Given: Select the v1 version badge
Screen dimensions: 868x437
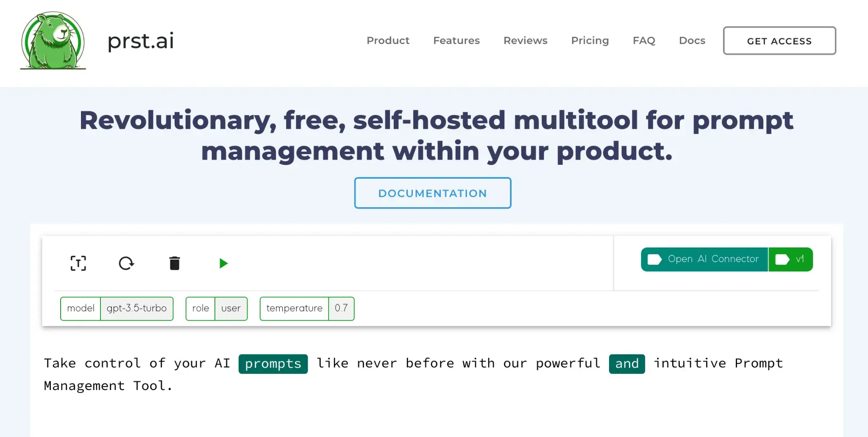Looking at the screenshot, I should (790, 259).
